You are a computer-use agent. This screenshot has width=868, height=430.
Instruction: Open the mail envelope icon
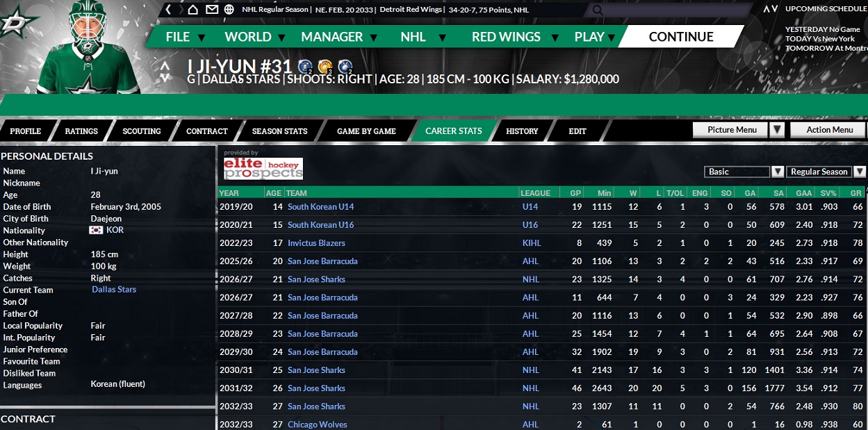211,10
